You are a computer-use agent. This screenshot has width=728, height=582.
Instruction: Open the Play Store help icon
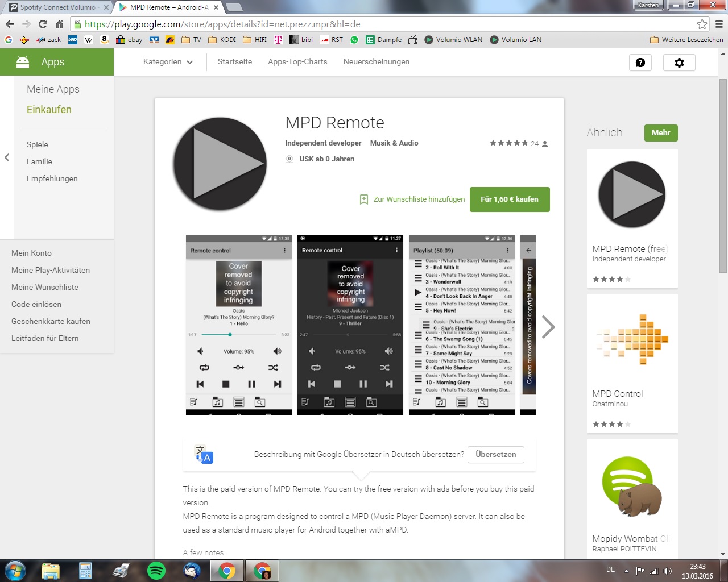(x=640, y=63)
